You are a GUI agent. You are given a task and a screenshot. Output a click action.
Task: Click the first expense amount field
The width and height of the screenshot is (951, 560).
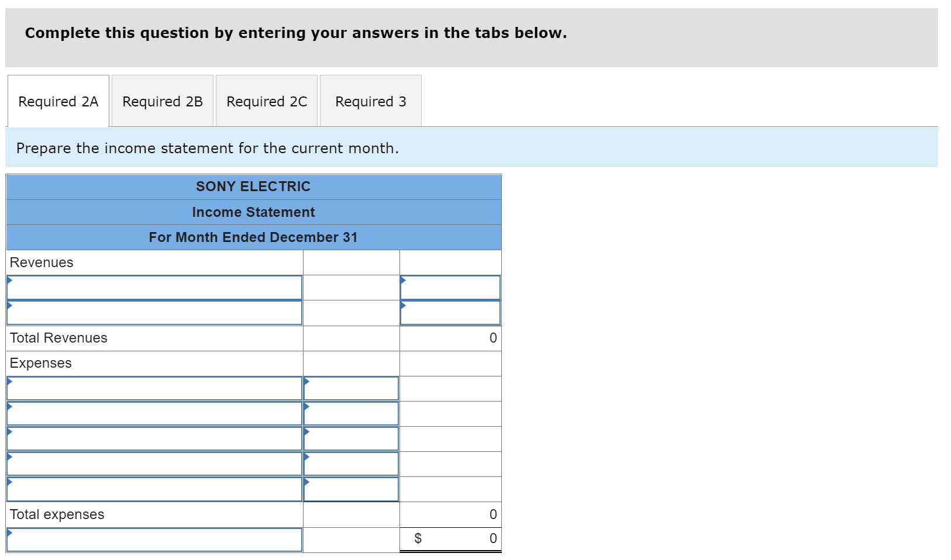350,388
